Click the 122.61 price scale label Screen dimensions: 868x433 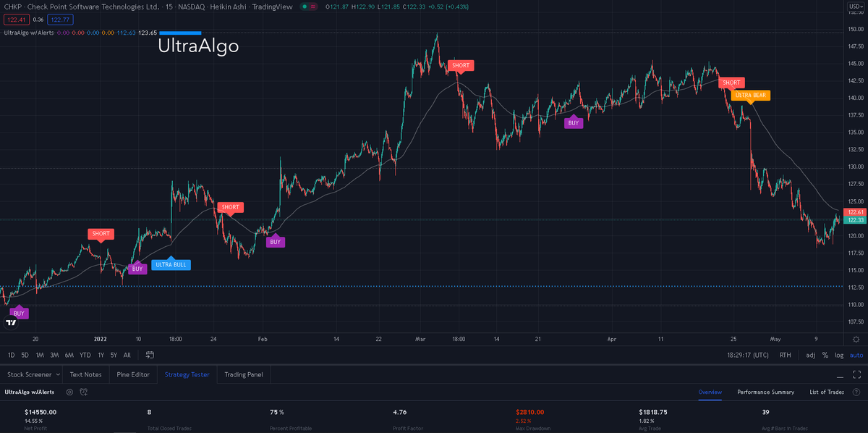point(855,212)
